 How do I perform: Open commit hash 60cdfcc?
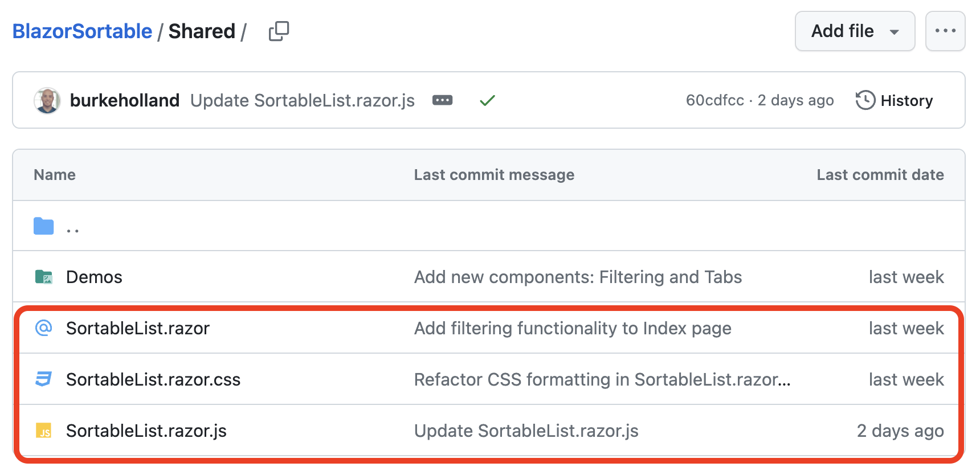[x=714, y=101]
